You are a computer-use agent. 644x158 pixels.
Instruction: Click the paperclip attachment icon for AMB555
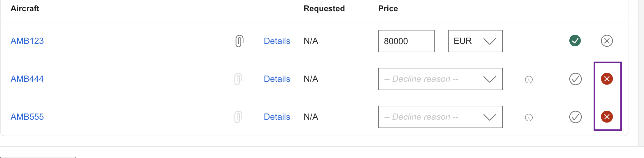[238, 117]
